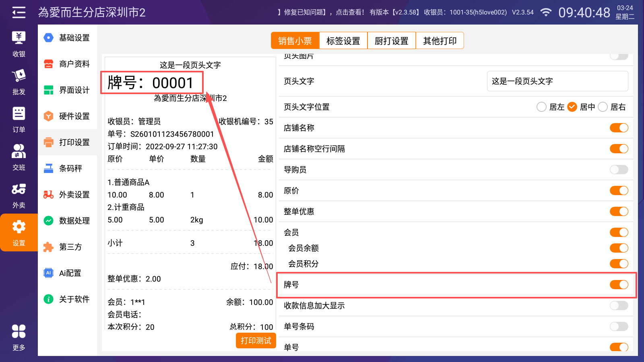Switch to the 标签设置 tab
This screenshot has width=644, height=362.
(343, 41)
